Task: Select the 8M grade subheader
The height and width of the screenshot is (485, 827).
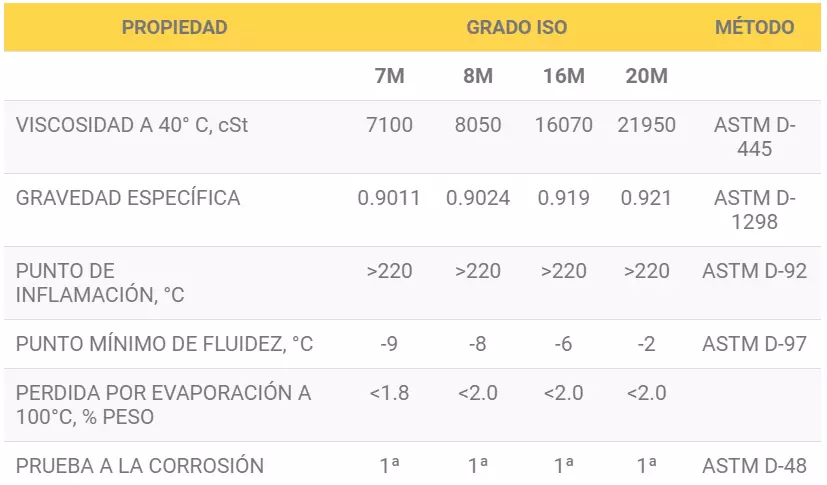Action: (478, 76)
